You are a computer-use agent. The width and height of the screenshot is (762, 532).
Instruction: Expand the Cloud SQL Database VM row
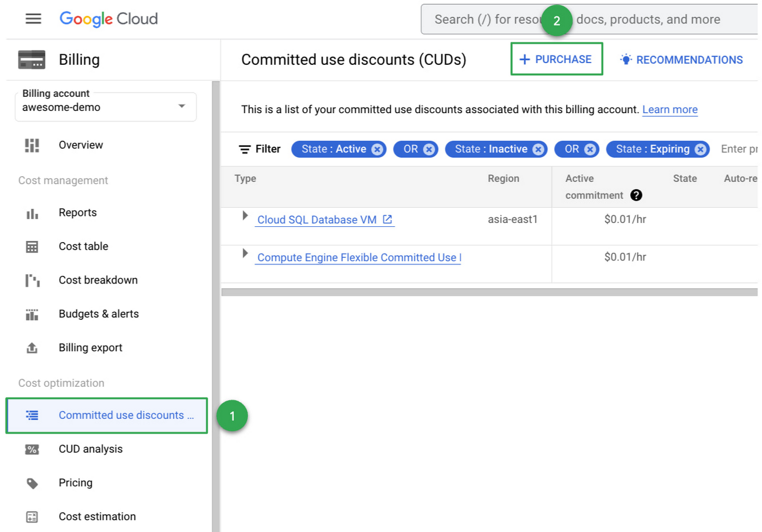pos(245,215)
